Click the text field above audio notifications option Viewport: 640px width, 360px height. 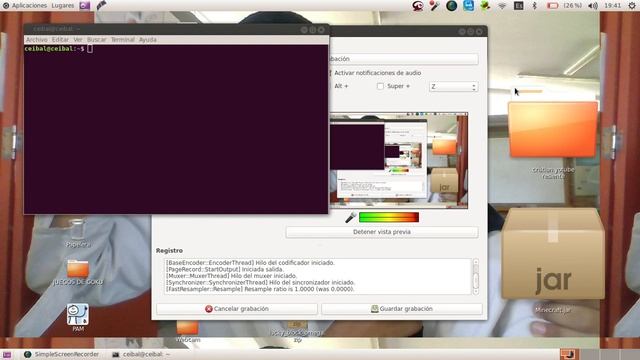(x=403, y=59)
